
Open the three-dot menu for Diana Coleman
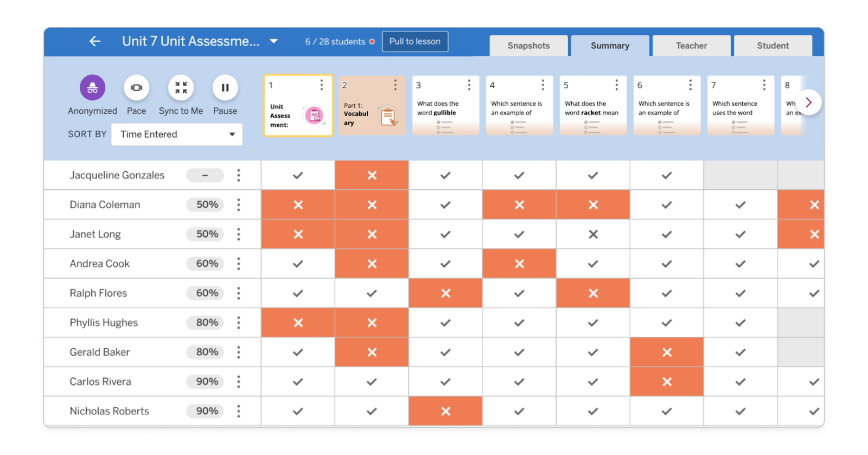(x=239, y=205)
